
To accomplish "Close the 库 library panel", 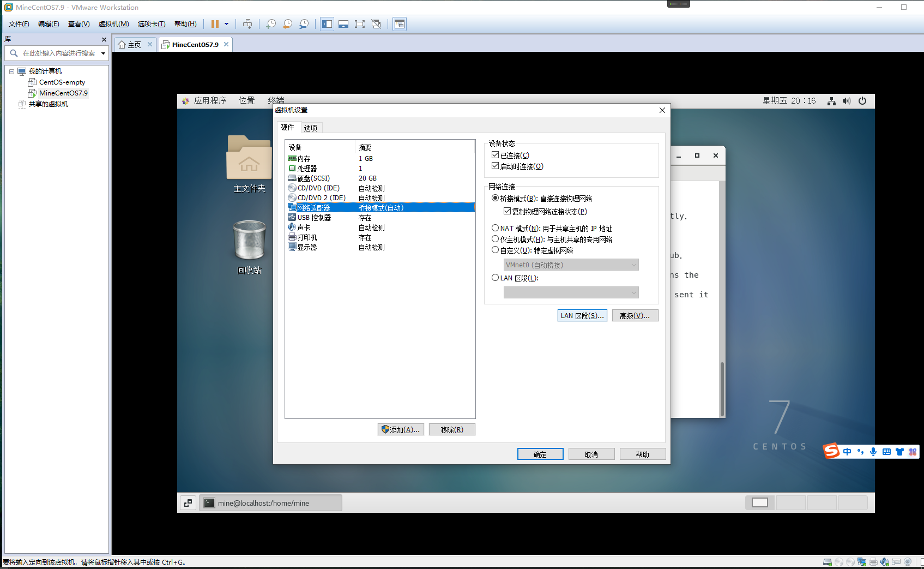I will [x=104, y=39].
